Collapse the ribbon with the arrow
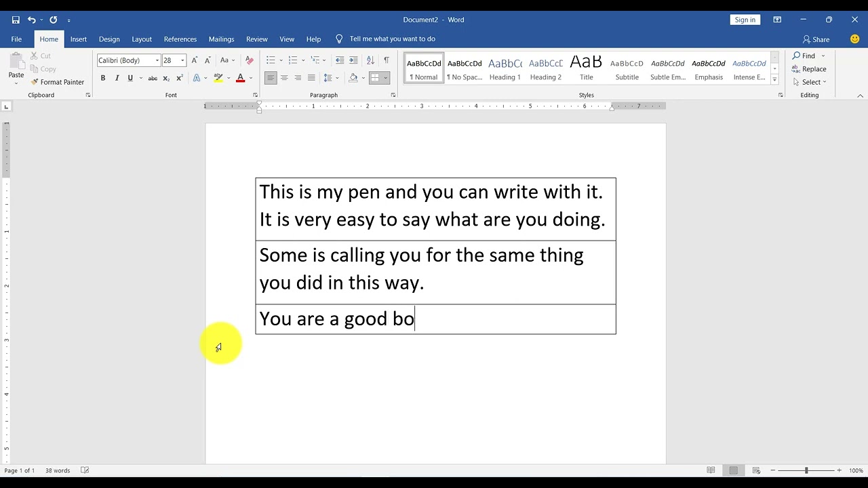The height and width of the screenshot is (488, 868). point(861,96)
